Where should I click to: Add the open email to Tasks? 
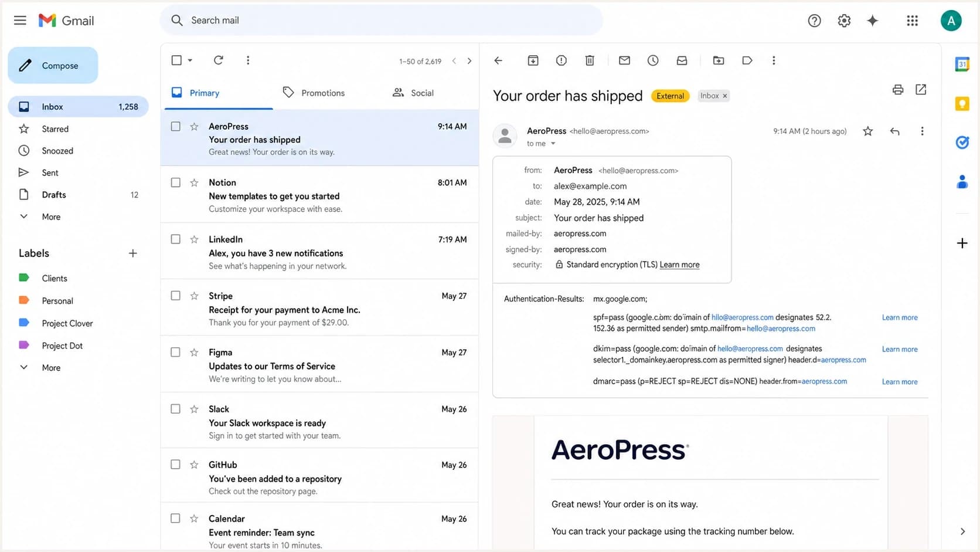pyautogui.click(x=682, y=60)
